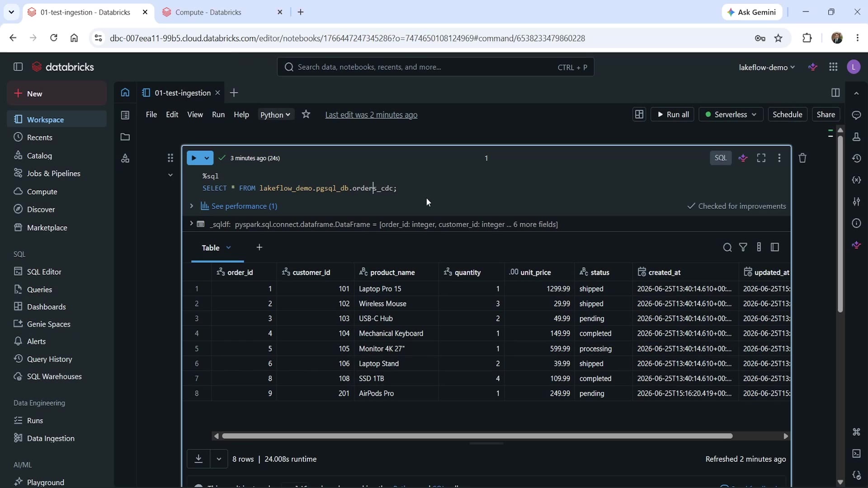
Task: Open the run cell options dropdown arrow
Action: [207, 158]
